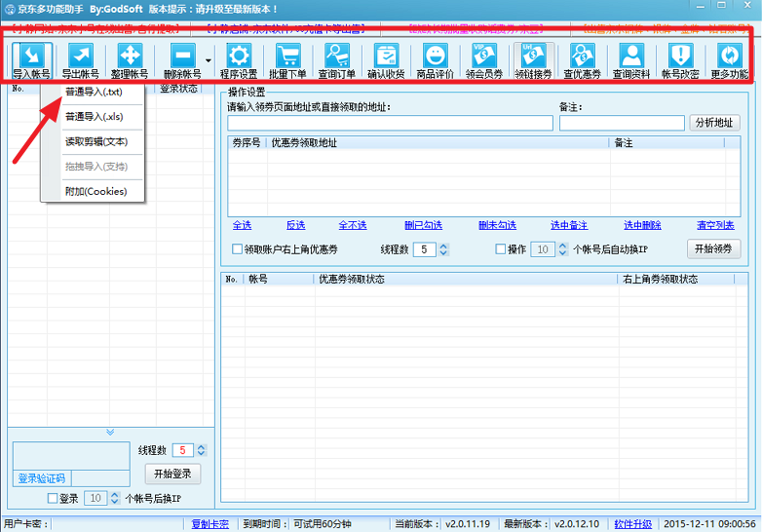
Task: Click the 优惠券领取状态 column header
Action: pyautogui.click(x=466, y=280)
